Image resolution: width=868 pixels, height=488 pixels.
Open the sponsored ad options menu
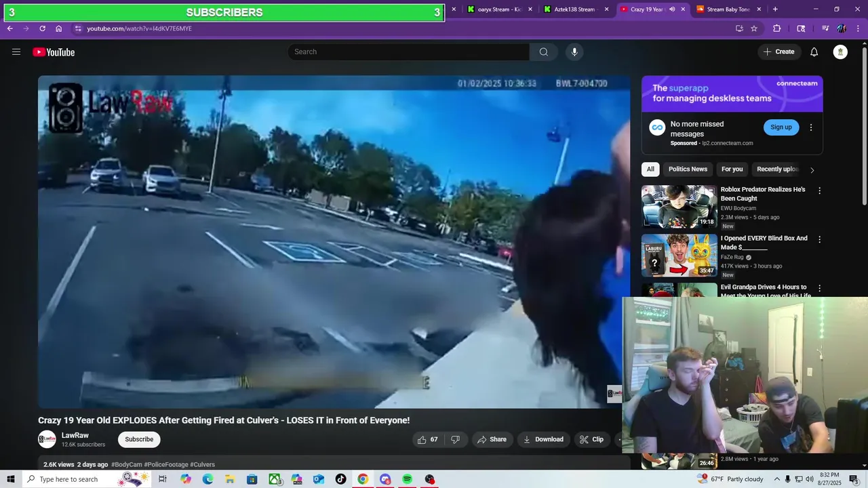click(810, 127)
